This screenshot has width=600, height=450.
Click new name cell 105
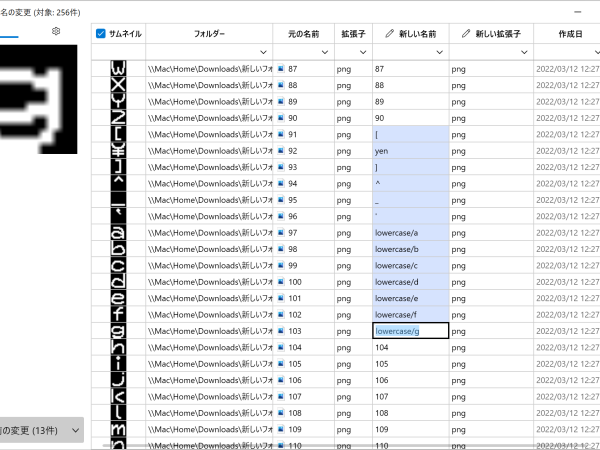click(x=411, y=364)
